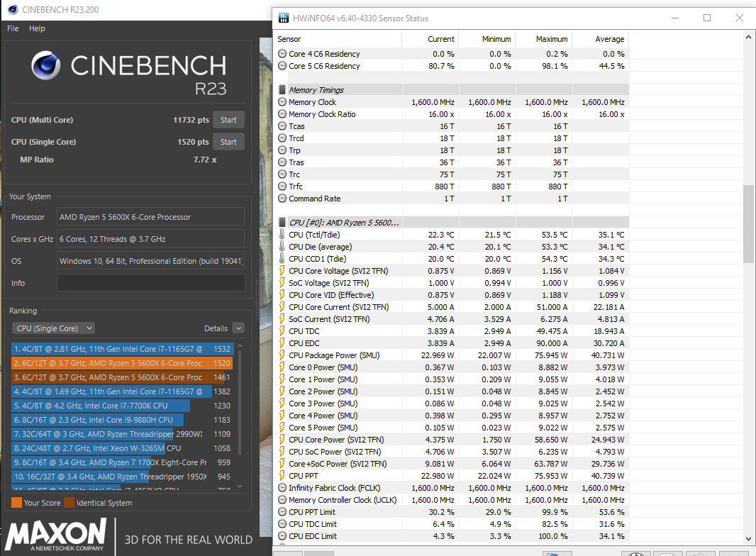Image resolution: width=756 pixels, height=556 pixels.
Task: Click lightning icon for SoC Voltage
Action: click(x=282, y=282)
